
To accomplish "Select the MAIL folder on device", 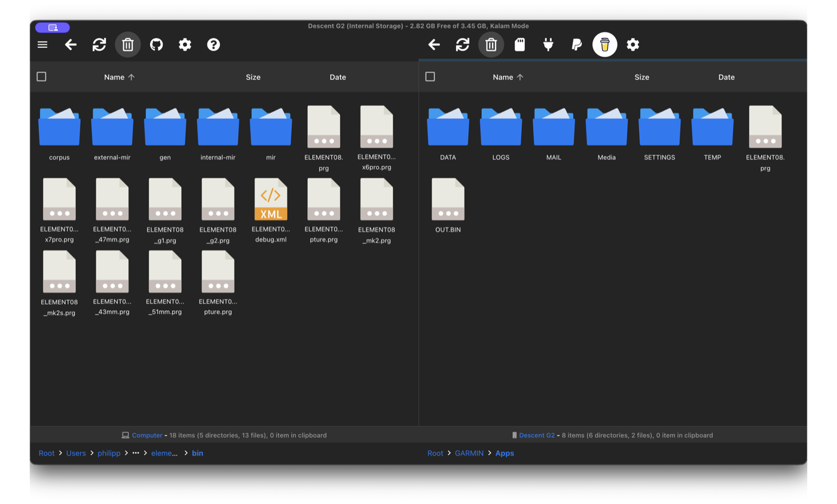I will coord(554,134).
